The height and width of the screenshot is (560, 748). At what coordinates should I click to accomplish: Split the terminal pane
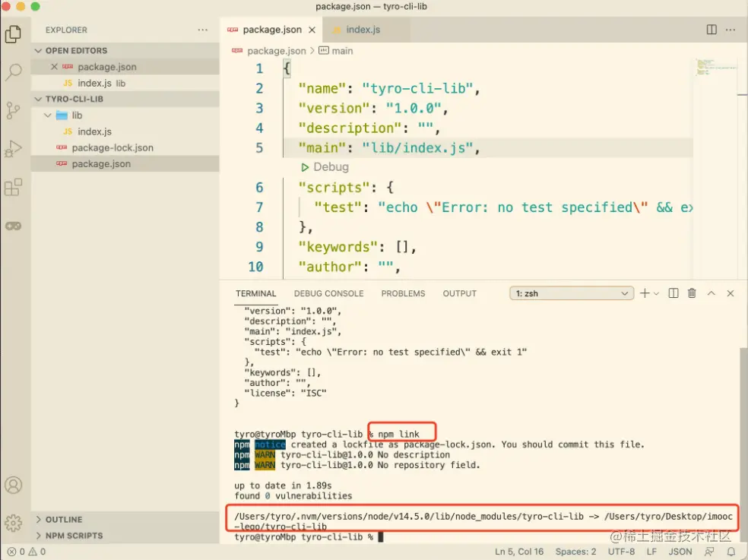[673, 293]
